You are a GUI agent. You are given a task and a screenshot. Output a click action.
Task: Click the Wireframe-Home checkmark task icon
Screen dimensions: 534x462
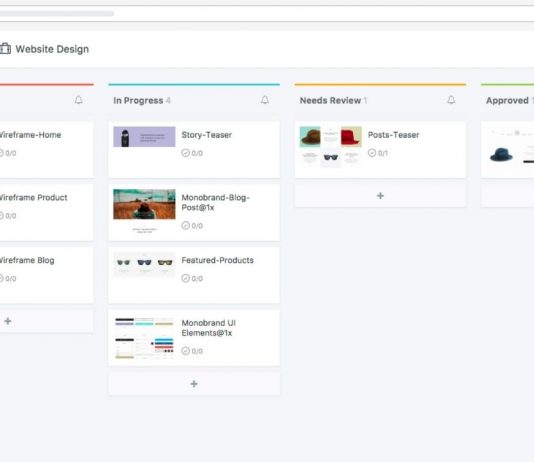pos(1,153)
